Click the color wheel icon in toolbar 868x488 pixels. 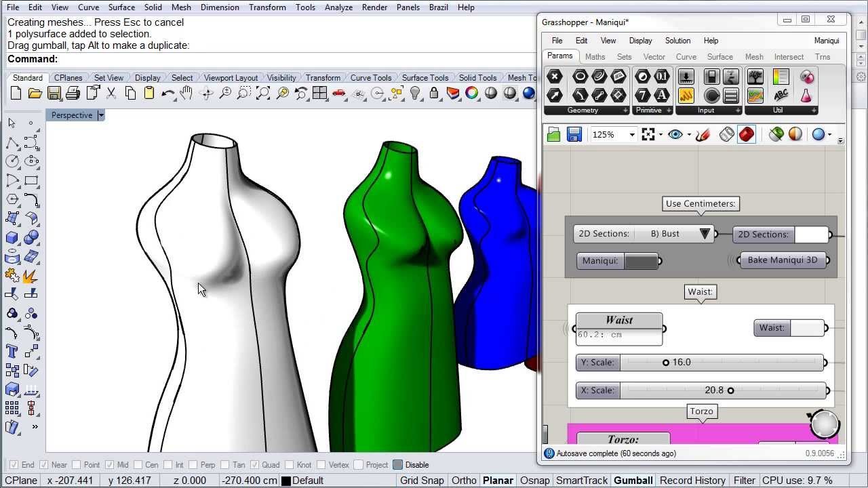tap(471, 94)
